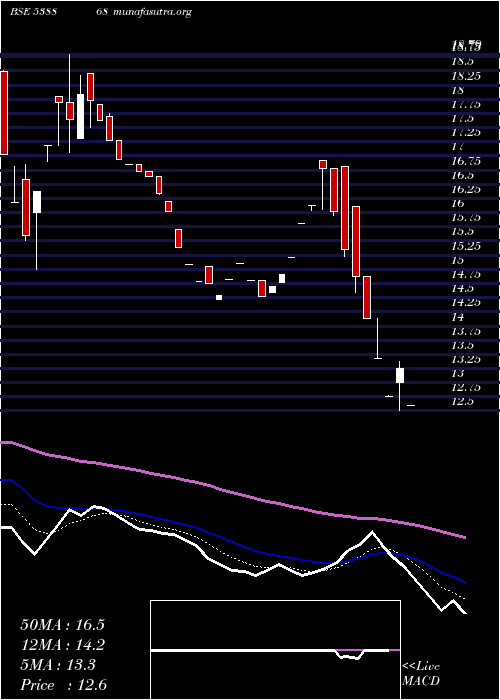Select the 12.75 price axis label
The width and height of the screenshot is (500, 700).
[x=466, y=388]
